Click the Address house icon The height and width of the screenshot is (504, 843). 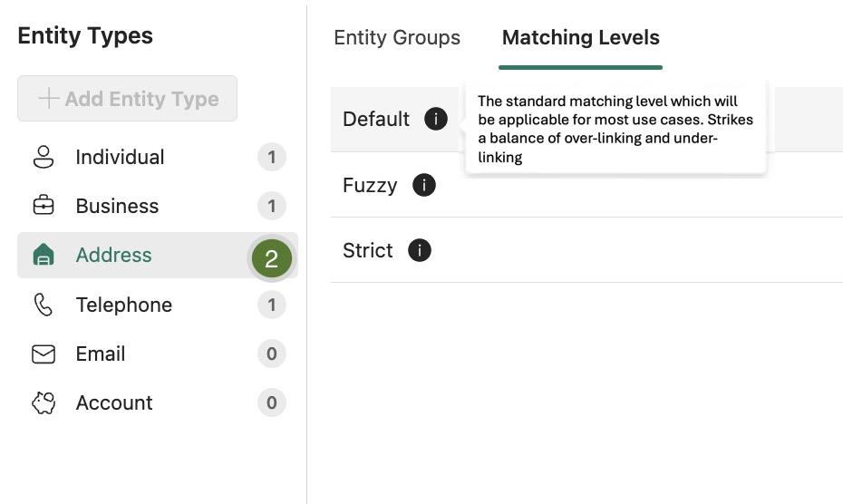click(x=44, y=255)
